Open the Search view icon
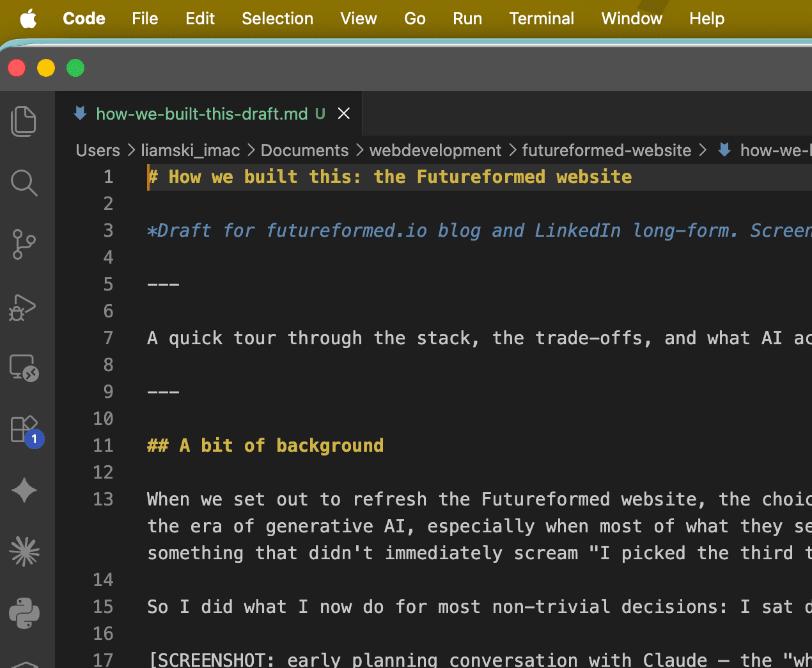Screen dimensions: 812x668 point(24,183)
